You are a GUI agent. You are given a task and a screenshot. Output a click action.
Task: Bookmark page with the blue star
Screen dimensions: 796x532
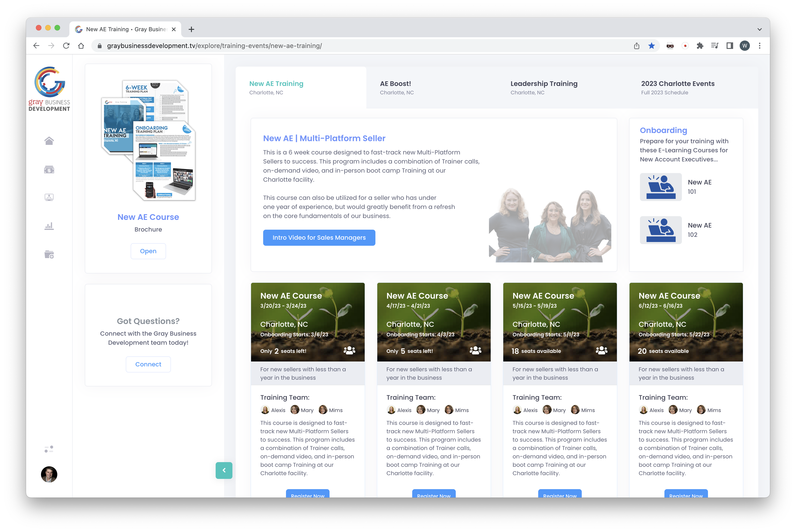tap(652, 46)
